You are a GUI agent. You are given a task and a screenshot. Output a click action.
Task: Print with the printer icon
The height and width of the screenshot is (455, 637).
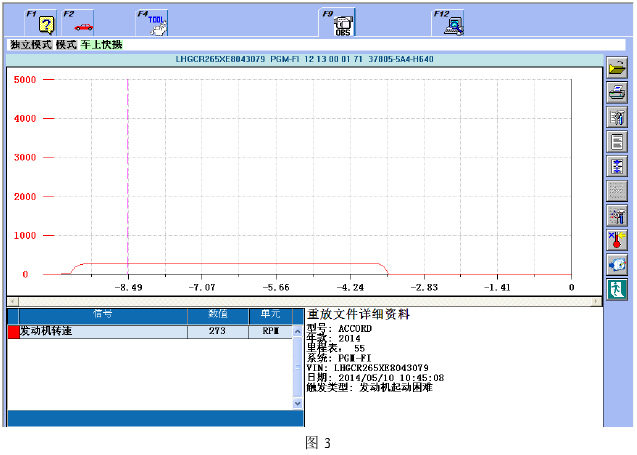point(617,92)
